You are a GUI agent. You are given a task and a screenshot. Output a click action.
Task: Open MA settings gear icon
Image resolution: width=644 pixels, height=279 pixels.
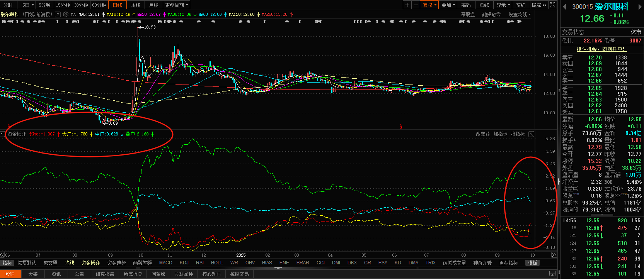66,14
